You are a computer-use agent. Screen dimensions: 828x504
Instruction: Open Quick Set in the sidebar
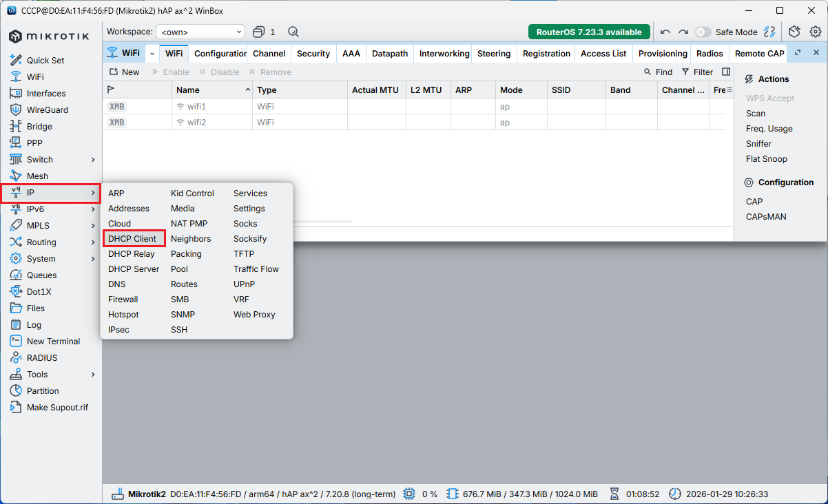45,61
